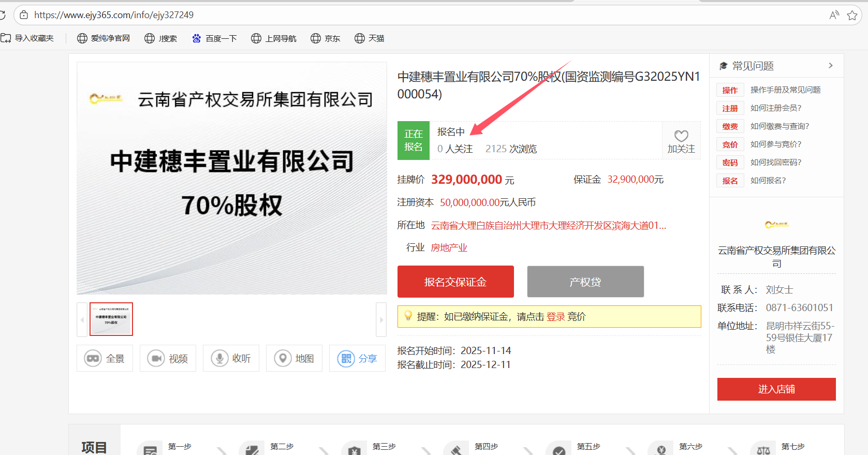The height and width of the screenshot is (455, 868).
Task: Click the 房地产业 industry link
Action: coord(449,248)
